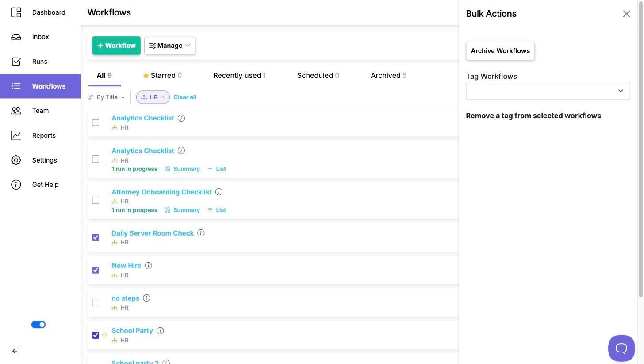Open the School Party workflow link
Image resolution: width=644 pixels, height=364 pixels.
point(132,331)
